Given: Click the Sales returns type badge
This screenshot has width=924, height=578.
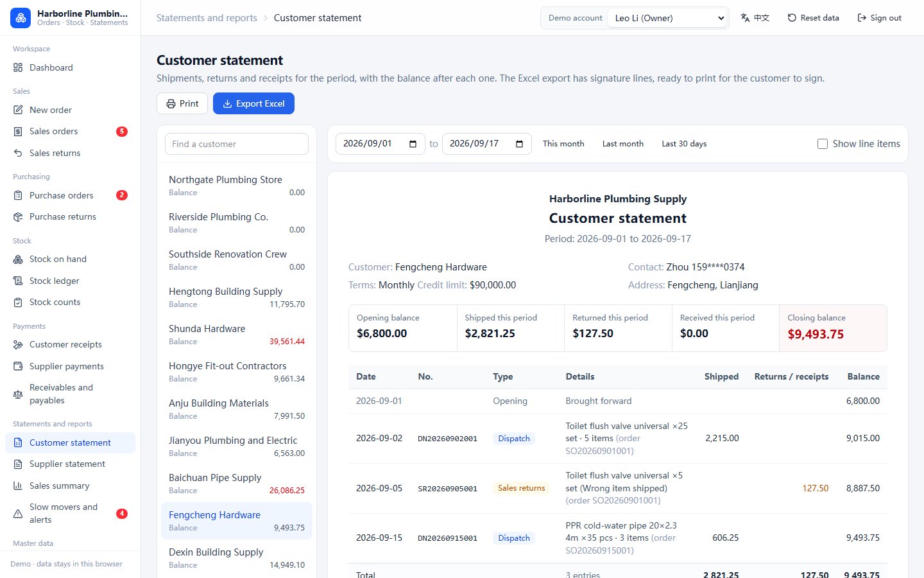Looking at the screenshot, I should (x=522, y=488).
